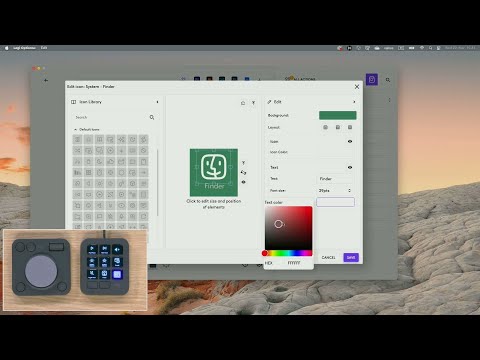Pick the four-square grid icon in Default icons
The height and width of the screenshot is (360, 480).
[x=88, y=172]
